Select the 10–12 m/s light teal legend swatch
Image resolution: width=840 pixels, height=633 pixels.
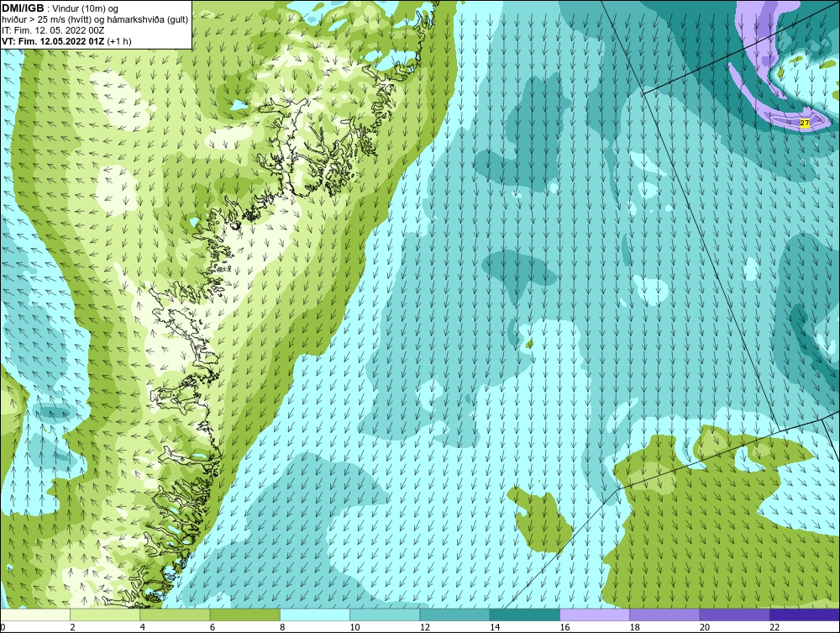click(x=385, y=615)
